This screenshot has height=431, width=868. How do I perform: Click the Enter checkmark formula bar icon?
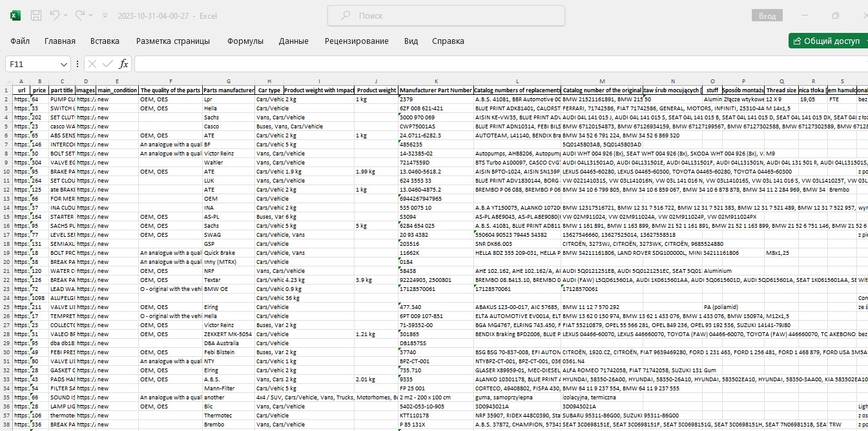[x=108, y=64]
